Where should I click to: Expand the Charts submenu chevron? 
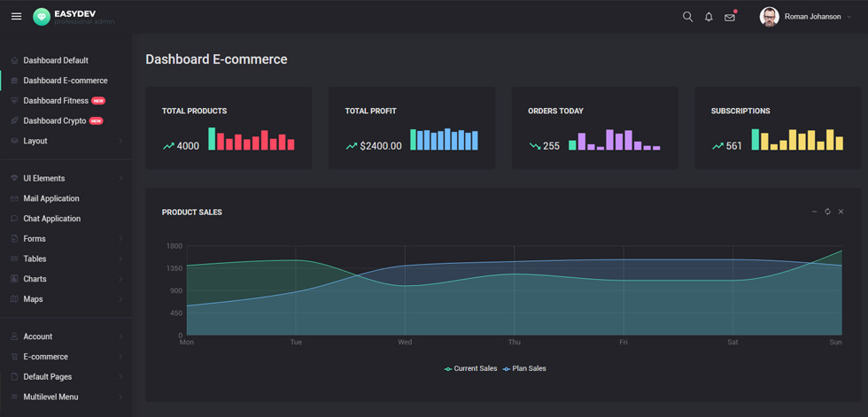pos(120,279)
